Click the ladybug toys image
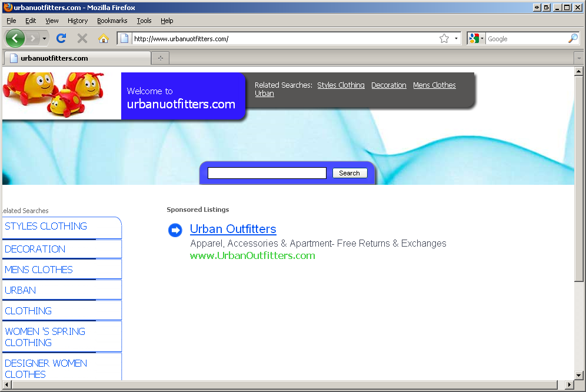 pos(54,95)
